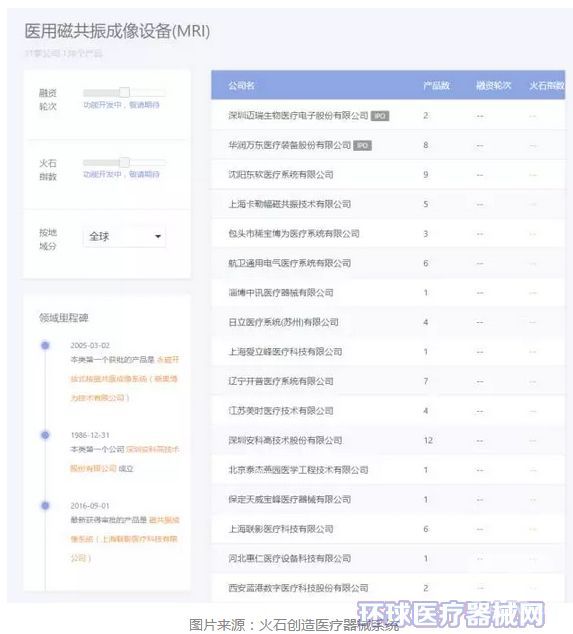Click the IPO badge beside 深圳迈瑞生物医疗电子
This screenshot has width=573, height=634.
[380, 116]
